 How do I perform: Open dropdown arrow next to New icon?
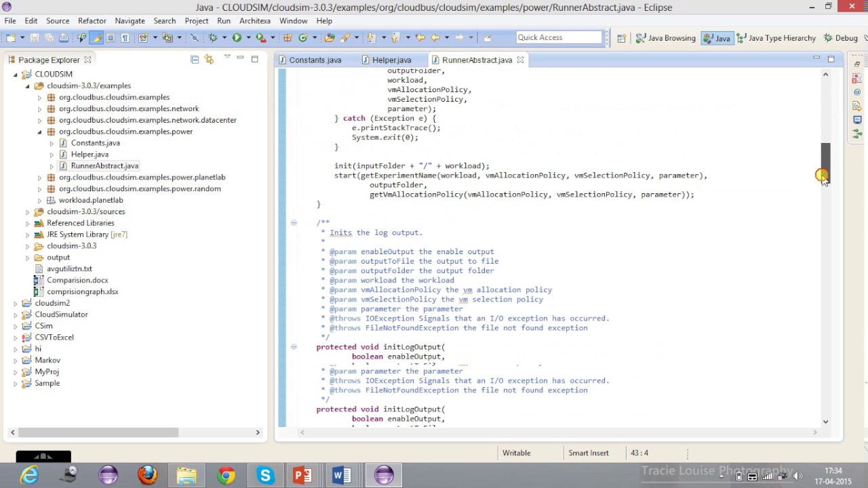tap(22, 37)
